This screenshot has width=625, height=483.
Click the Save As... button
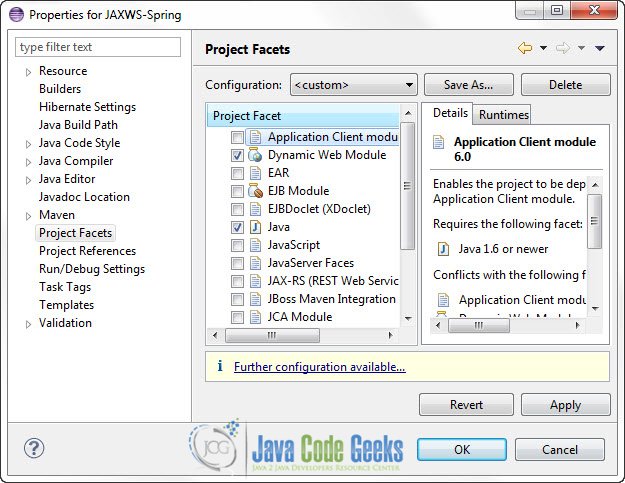pyautogui.click(x=468, y=84)
